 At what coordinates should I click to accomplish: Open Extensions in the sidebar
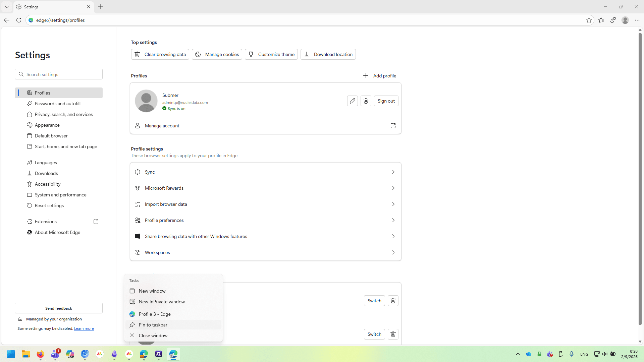59,222
